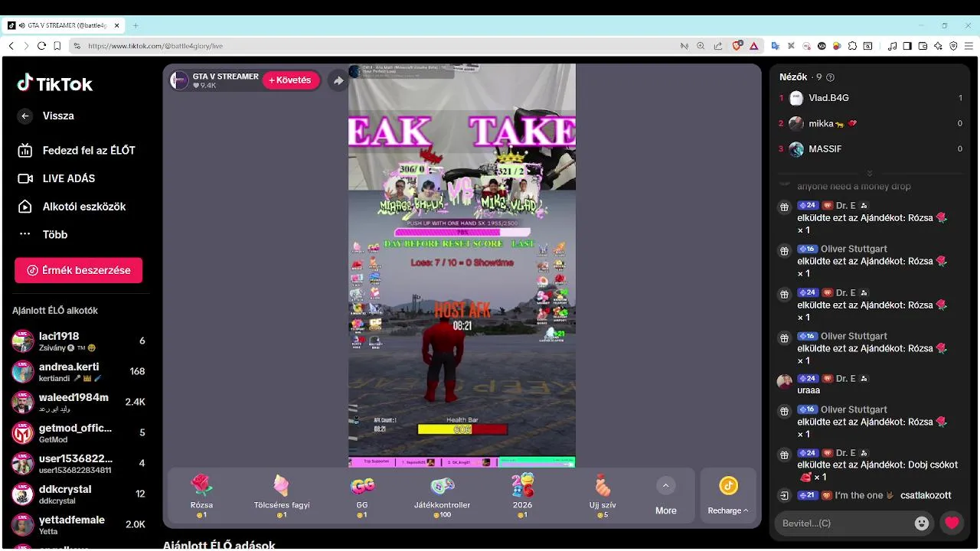Open Brave Wallet icon
This screenshot has width=980, height=551.
(923, 46)
